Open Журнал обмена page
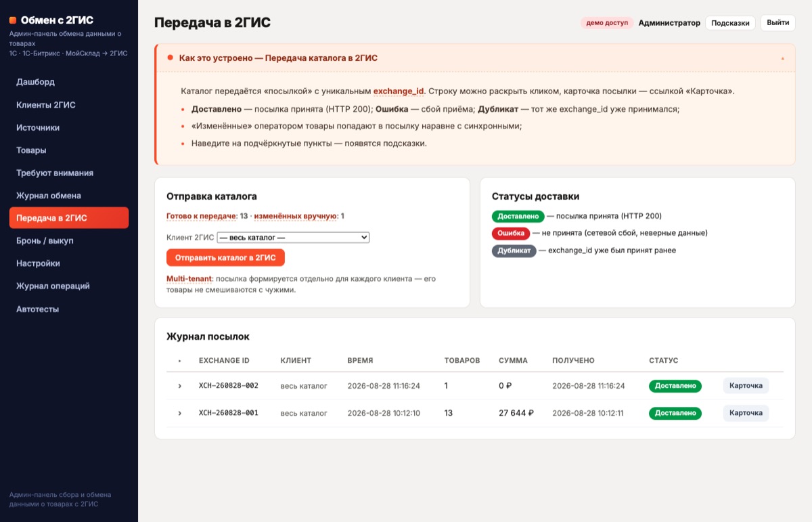This screenshot has height=522, width=812. (69, 196)
